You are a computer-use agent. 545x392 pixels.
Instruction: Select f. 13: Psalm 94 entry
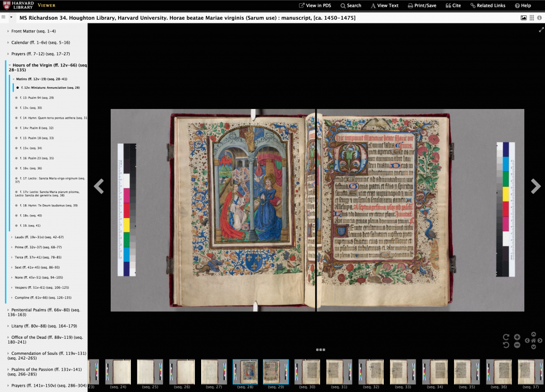pyautogui.click(x=37, y=98)
